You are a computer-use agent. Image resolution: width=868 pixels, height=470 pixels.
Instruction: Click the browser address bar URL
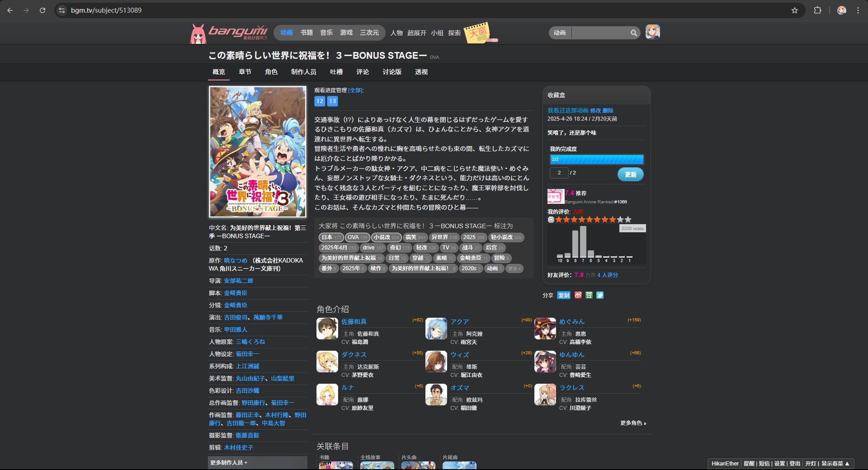pyautogui.click(x=106, y=10)
